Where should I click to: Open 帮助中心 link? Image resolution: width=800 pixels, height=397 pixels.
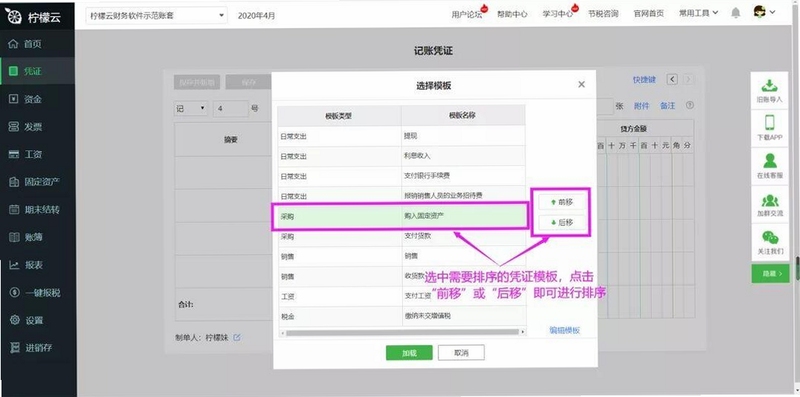(512, 14)
